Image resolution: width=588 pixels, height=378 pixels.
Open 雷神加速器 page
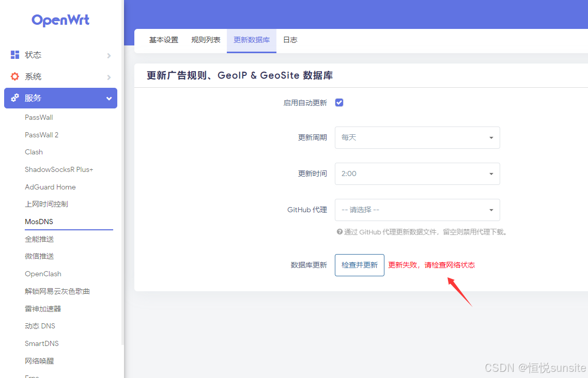point(43,309)
